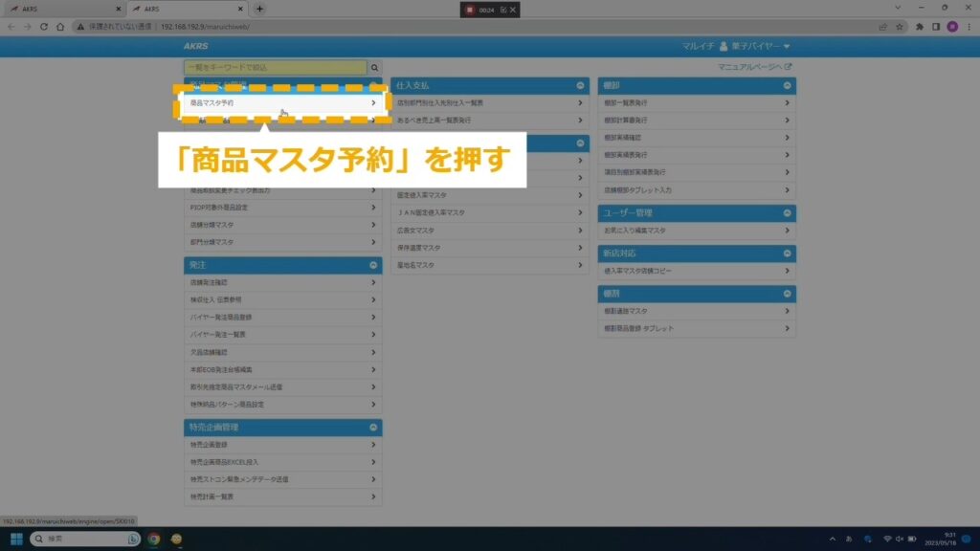The image size is (980, 551).
Task: Collapse the 発注 section header
Action: pyautogui.click(x=373, y=264)
